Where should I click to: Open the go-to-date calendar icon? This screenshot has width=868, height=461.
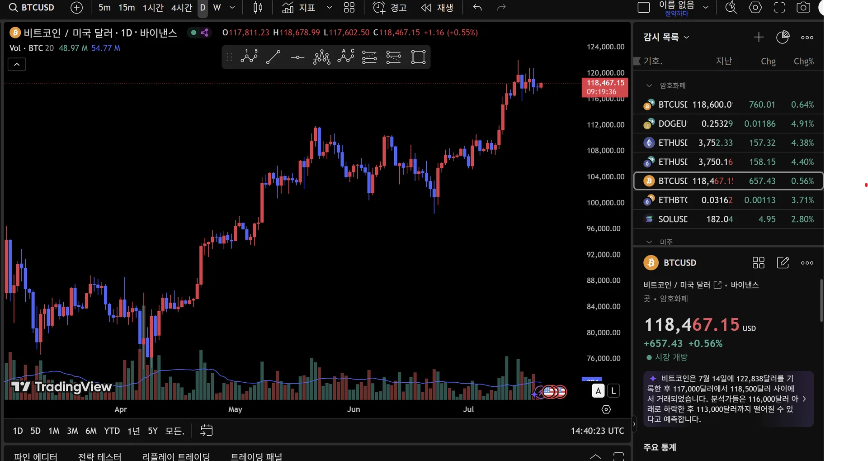tap(206, 431)
